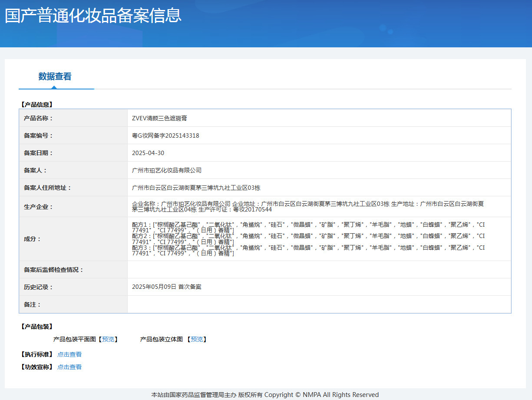Click filing number 粤G妆网备字2025143318
The image size is (532, 400).
(165, 136)
